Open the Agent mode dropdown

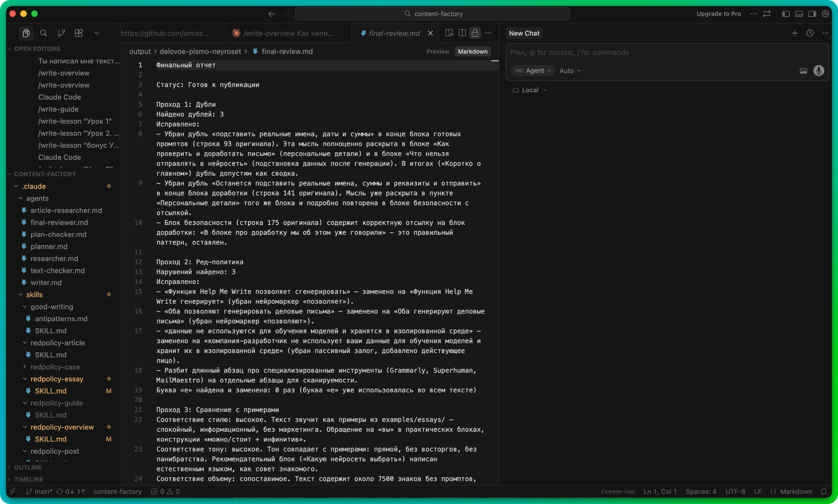click(534, 71)
